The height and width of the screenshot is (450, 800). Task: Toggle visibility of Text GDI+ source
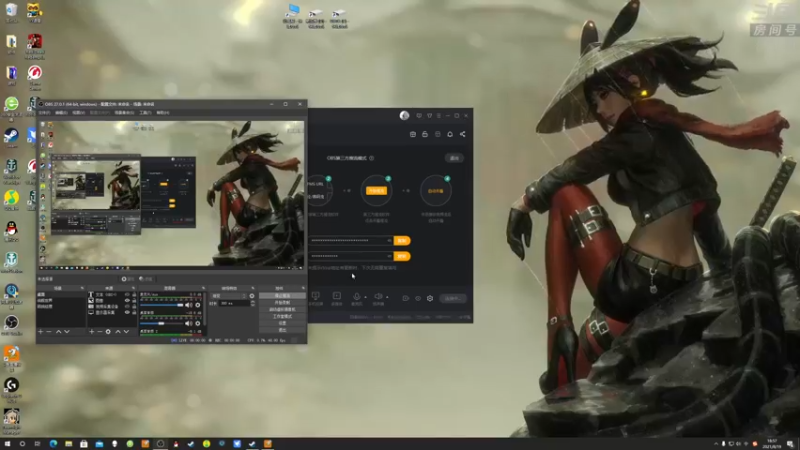tap(127, 294)
